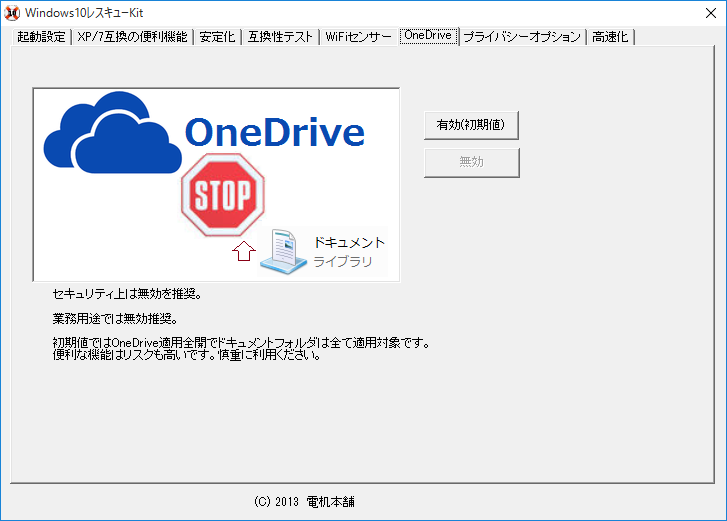Go to the WiFiセンサー tab
Screen dimensions: 727x521
359,37
